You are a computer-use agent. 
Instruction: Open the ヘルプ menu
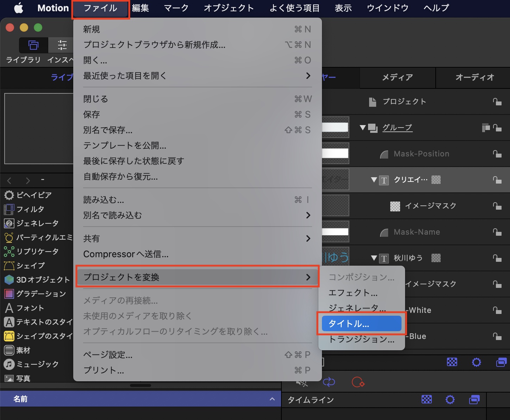pyautogui.click(x=436, y=8)
